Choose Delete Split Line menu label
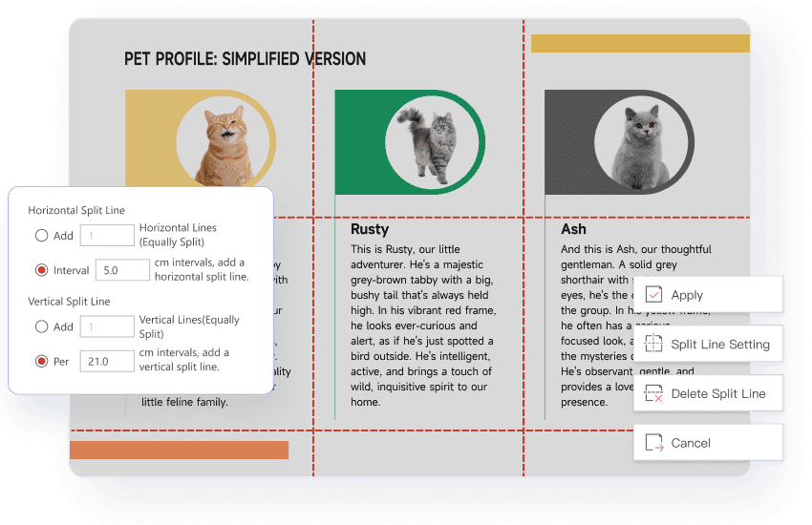The height and width of the screenshot is (525, 812). [x=718, y=394]
